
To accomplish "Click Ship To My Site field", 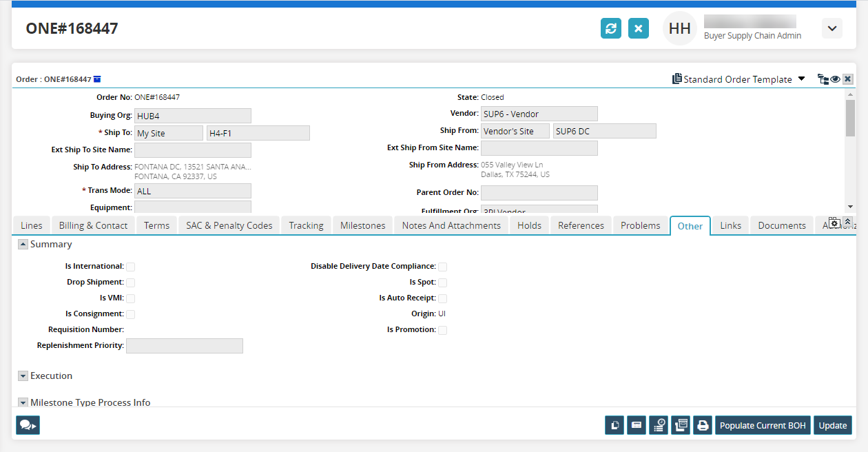I will click(169, 133).
